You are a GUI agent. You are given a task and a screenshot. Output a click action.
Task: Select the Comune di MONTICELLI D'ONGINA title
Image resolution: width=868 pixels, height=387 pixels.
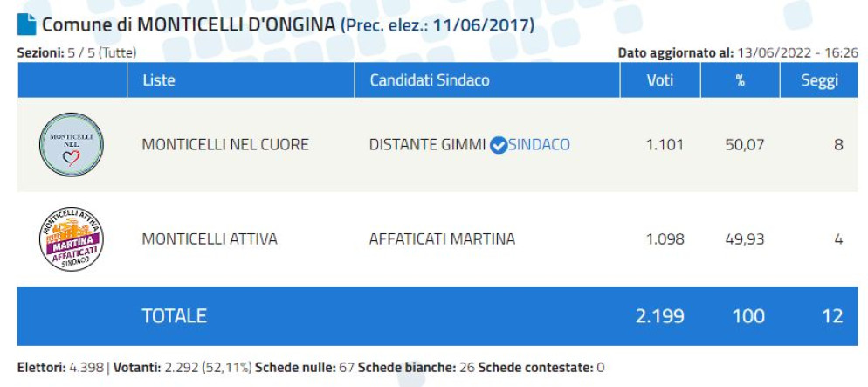pos(189,24)
